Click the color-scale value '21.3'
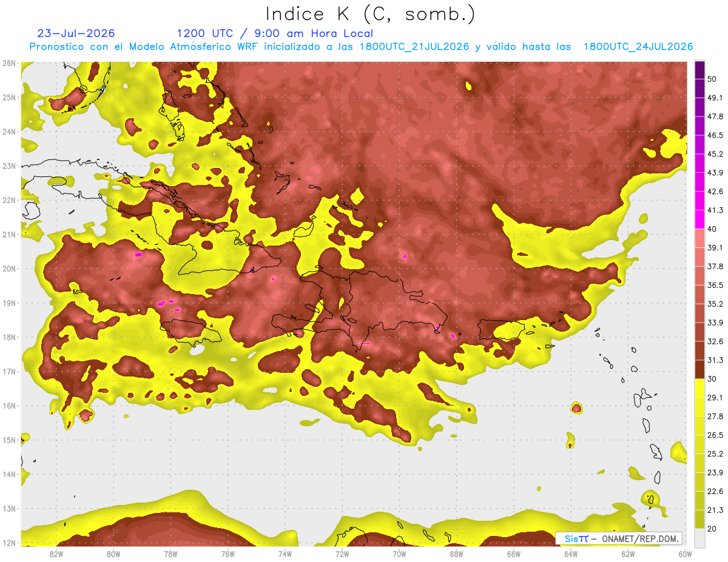Viewport: 728px width, 562px height. [x=715, y=510]
